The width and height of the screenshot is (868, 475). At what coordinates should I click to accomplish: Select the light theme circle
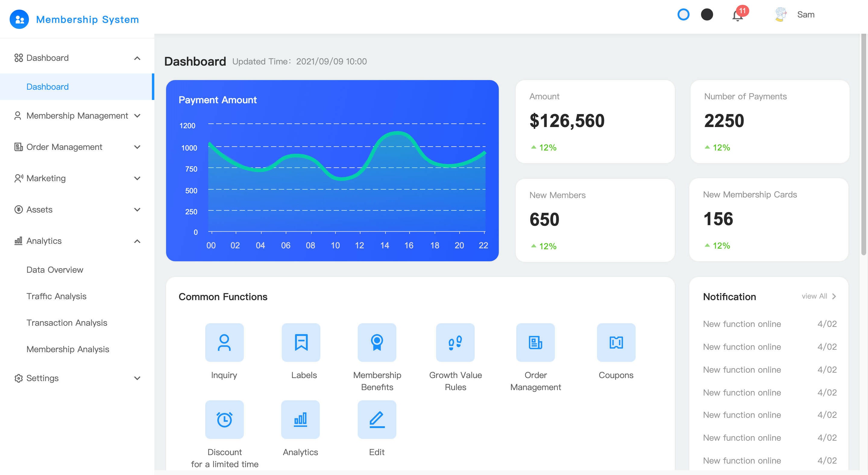(683, 14)
